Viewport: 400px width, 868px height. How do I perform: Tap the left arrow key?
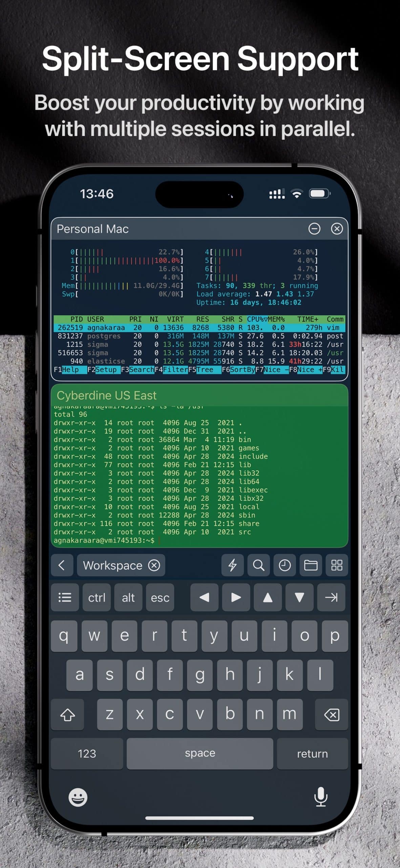(x=204, y=597)
